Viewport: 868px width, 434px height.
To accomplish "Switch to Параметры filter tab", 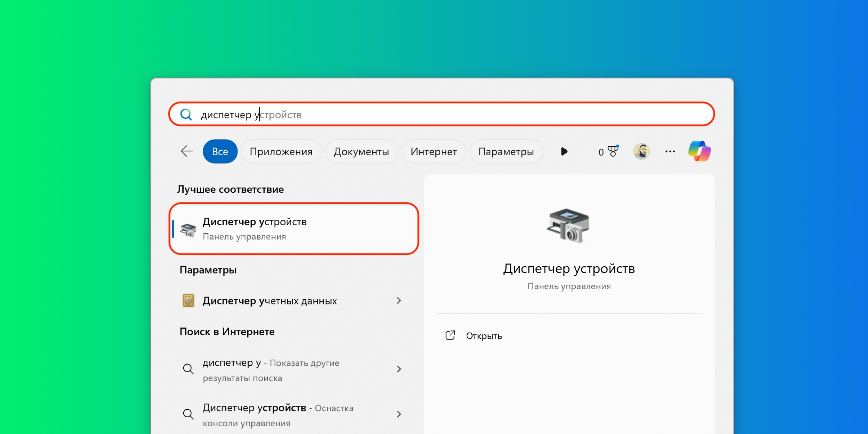I will 506,151.
